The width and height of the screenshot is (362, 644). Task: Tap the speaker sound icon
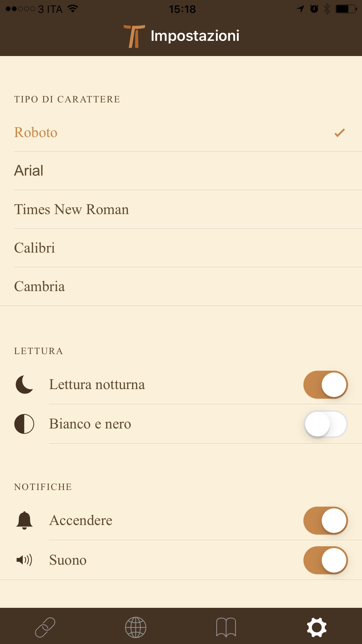(24, 560)
